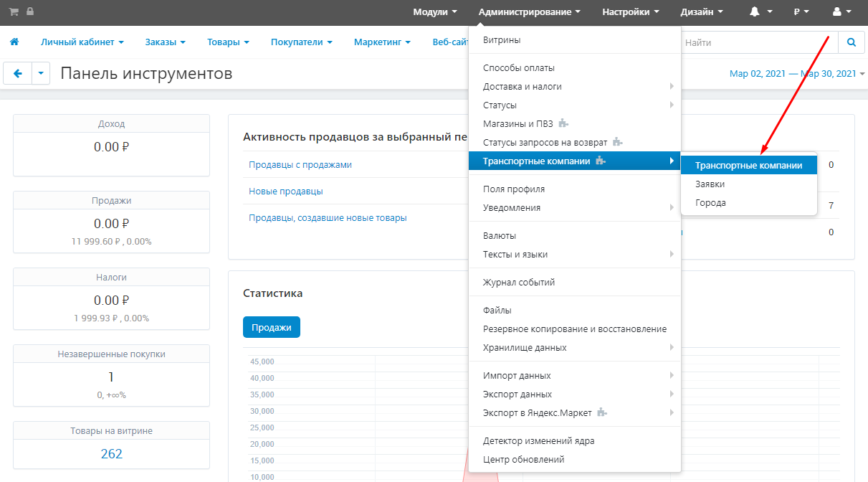The width and height of the screenshot is (868, 482).
Task: Click the search magnifier button
Action: click(851, 42)
